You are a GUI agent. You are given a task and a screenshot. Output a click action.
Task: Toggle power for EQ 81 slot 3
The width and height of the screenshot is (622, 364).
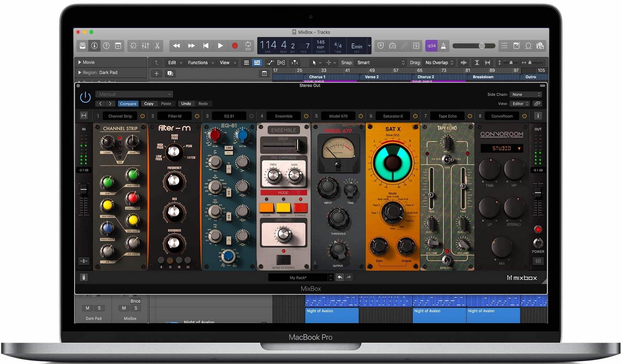click(252, 116)
